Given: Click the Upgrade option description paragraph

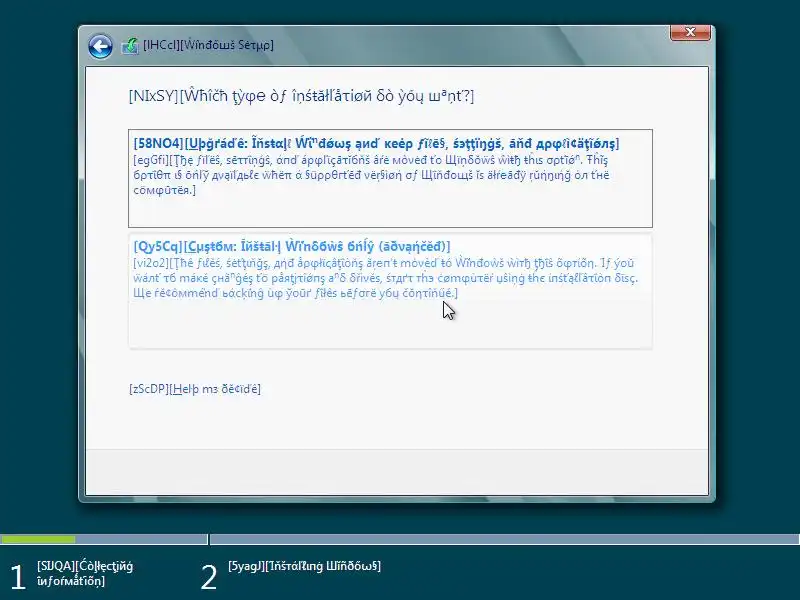Looking at the screenshot, I should click(x=371, y=175).
